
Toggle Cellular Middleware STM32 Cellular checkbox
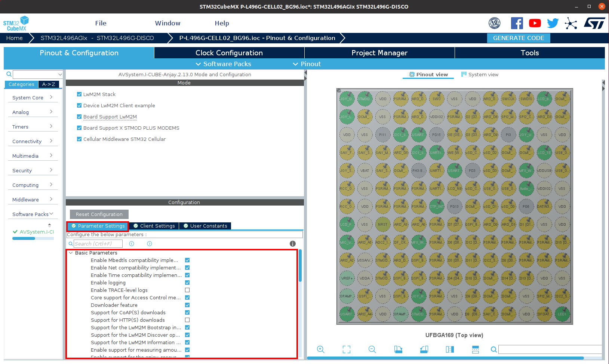(x=79, y=139)
